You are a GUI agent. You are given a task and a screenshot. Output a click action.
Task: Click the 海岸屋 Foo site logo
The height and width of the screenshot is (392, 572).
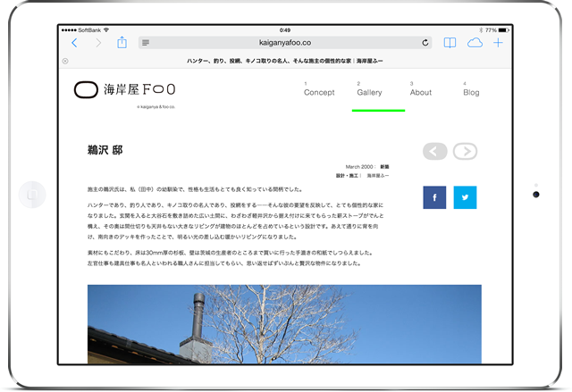click(x=124, y=89)
